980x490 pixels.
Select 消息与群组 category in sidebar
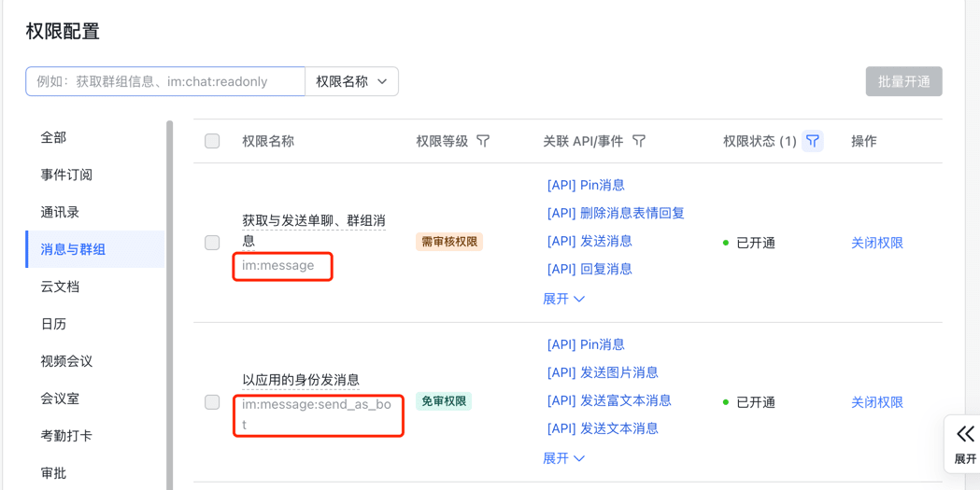tap(73, 249)
